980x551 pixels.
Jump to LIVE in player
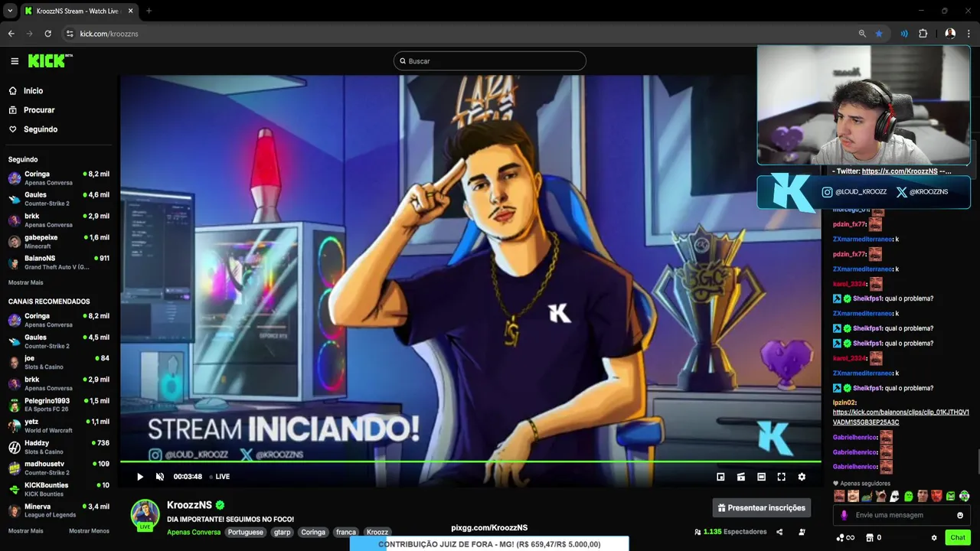pyautogui.click(x=220, y=477)
